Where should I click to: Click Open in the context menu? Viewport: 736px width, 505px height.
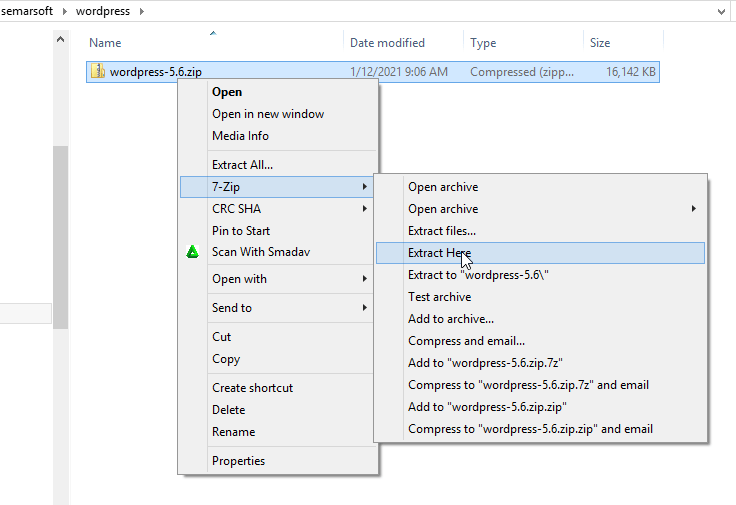point(278,92)
